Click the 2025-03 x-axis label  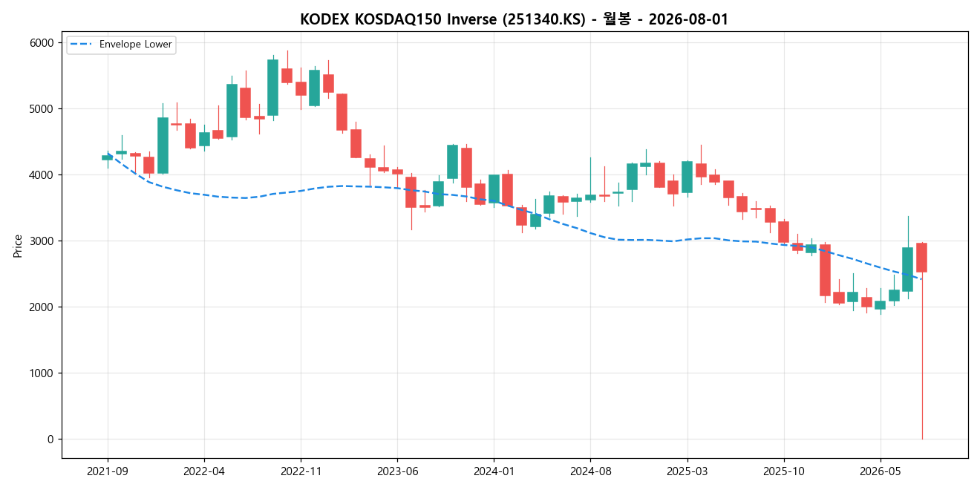(x=687, y=471)
